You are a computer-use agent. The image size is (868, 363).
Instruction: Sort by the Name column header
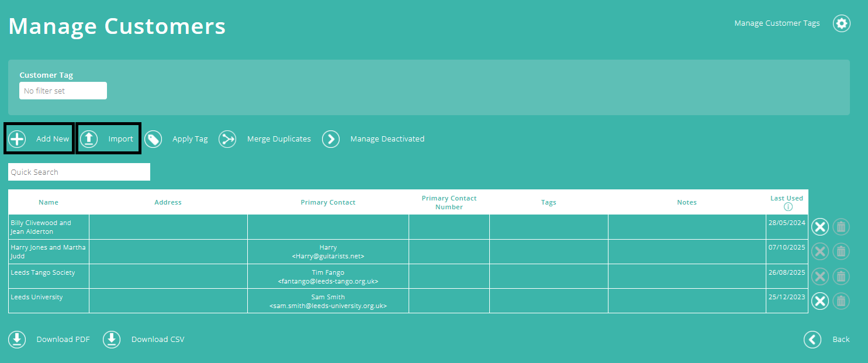[49, 202]
